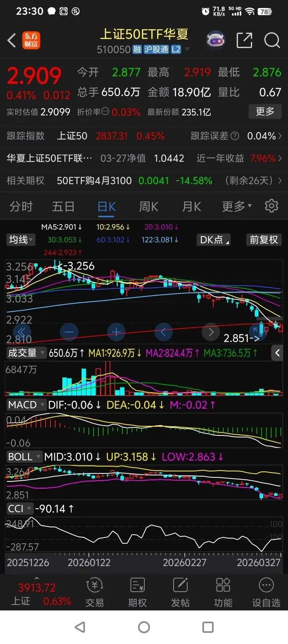Tap the 更多 quote details button
The width and height of the screenshot is (288, 644).
(x=265, y=111)
